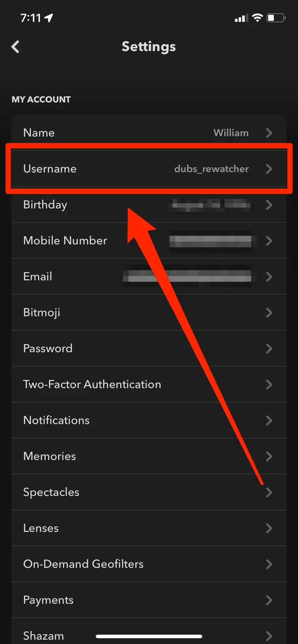Tap the back arrow icon
The width and height of the screenshot is (298, 644).
pyautogui.click(x=16, y=46)
